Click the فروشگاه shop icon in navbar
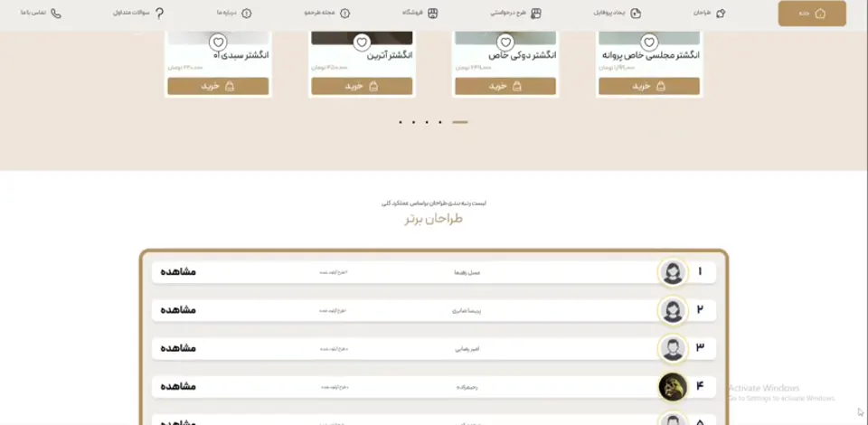The width and height of the screenshot is (868, 425). point(433,14)
